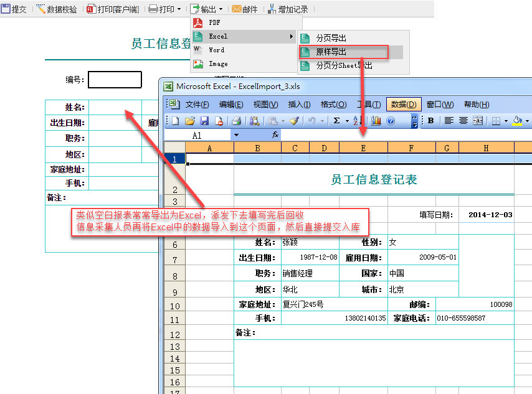Open the Excel export submenu
Image resolution: width=532 pixels, height=394 pixels.
[x=244, y=36]
